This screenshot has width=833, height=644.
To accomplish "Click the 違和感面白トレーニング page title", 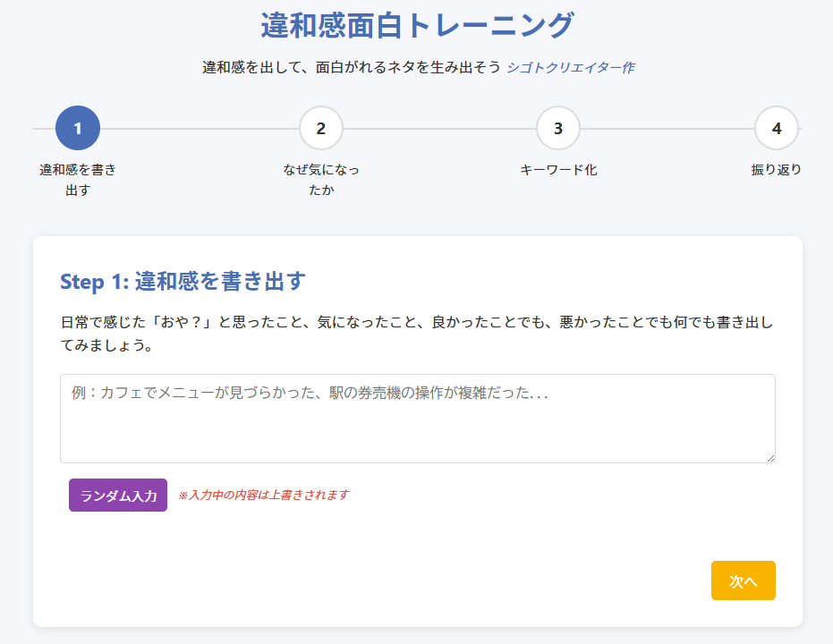I will tap(417, 25).
